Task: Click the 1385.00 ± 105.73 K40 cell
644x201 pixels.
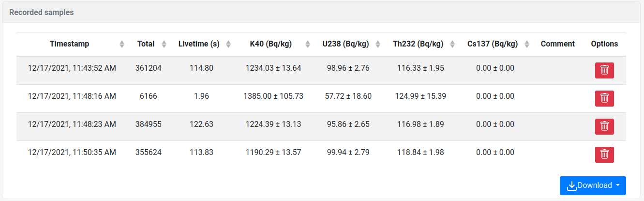Action: [x=273, y=96]
